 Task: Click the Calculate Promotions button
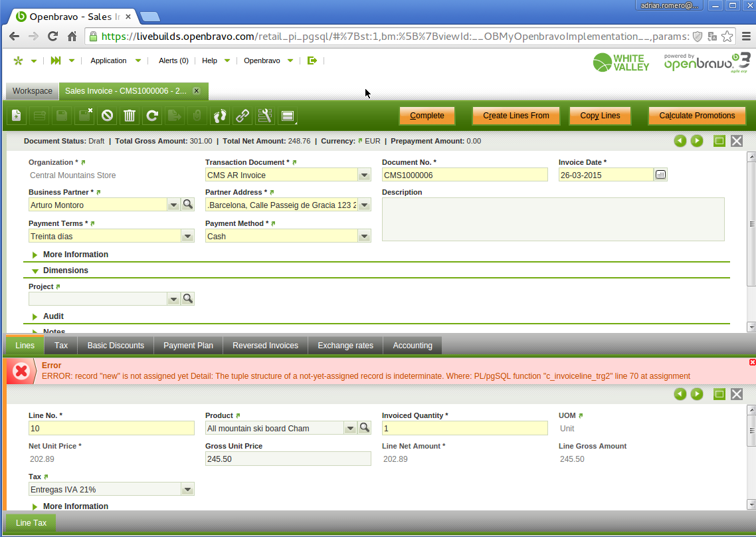tap(697, 116)
